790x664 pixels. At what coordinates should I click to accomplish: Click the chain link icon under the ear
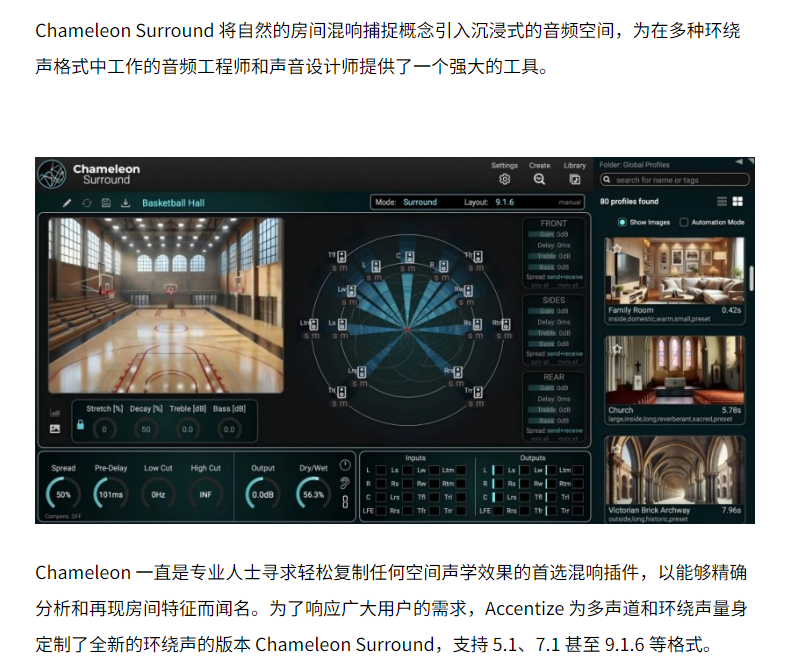(x=345, y=502)
